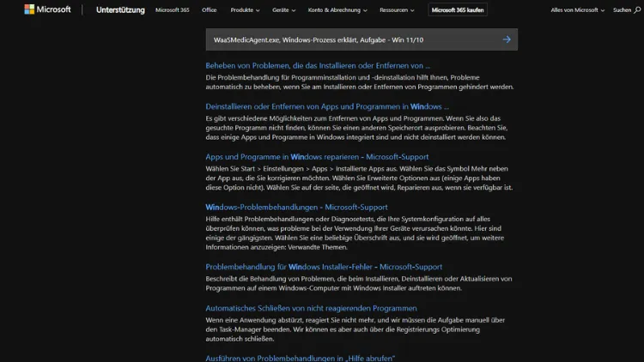
Task: Open Apps und Programme in Windows reparieren
Action: point(317,156)
